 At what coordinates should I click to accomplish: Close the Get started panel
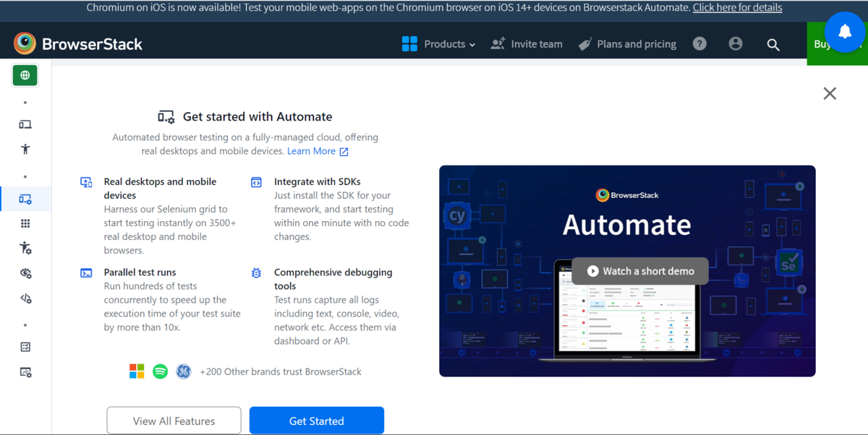tap(830, 93)
